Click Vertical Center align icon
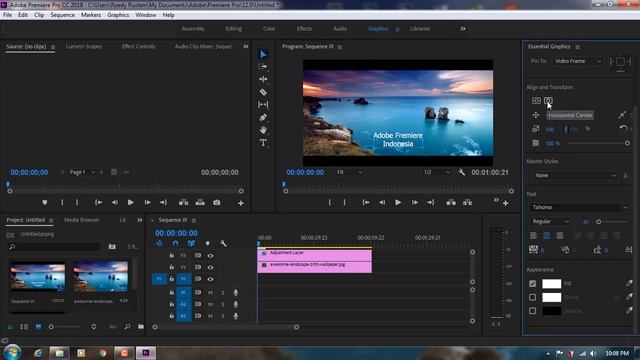 coord(536,100)
